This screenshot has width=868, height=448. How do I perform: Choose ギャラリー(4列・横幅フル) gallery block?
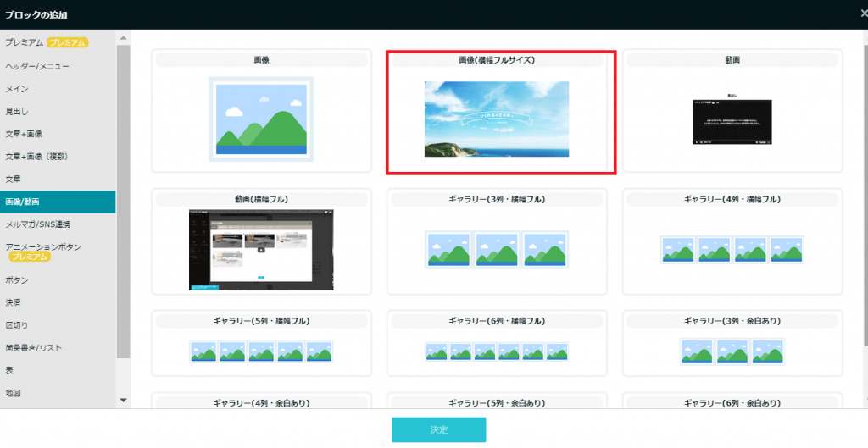pos(732,250)
